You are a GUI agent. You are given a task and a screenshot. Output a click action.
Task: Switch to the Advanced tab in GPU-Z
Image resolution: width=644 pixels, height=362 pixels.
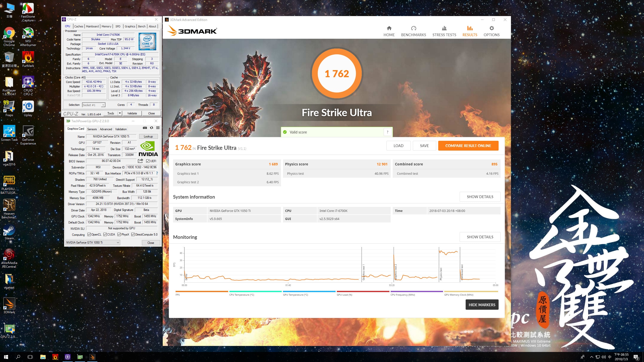[106, 129]
